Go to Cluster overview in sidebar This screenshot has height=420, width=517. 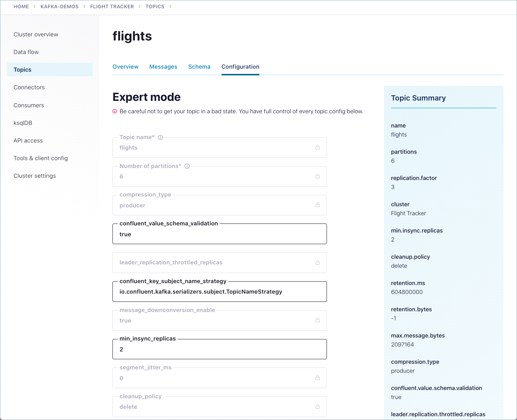pyautogui.click(x=36, y=34)
